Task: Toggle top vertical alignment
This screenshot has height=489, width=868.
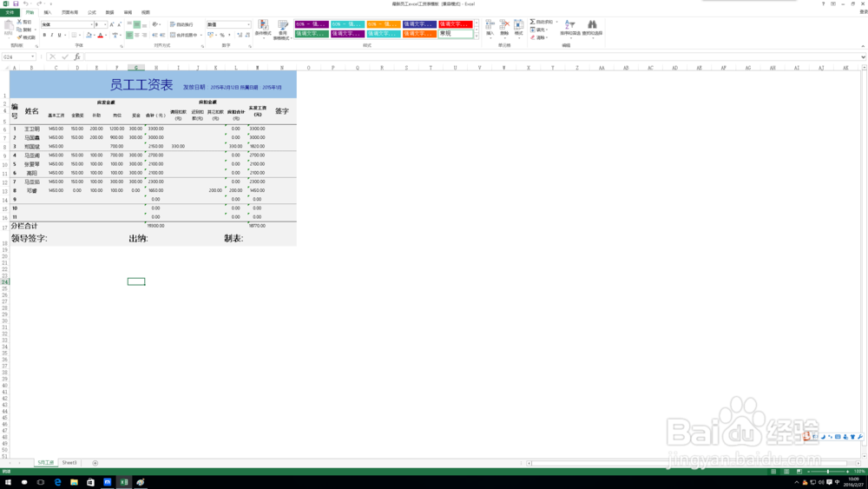Action: point(129,24)
